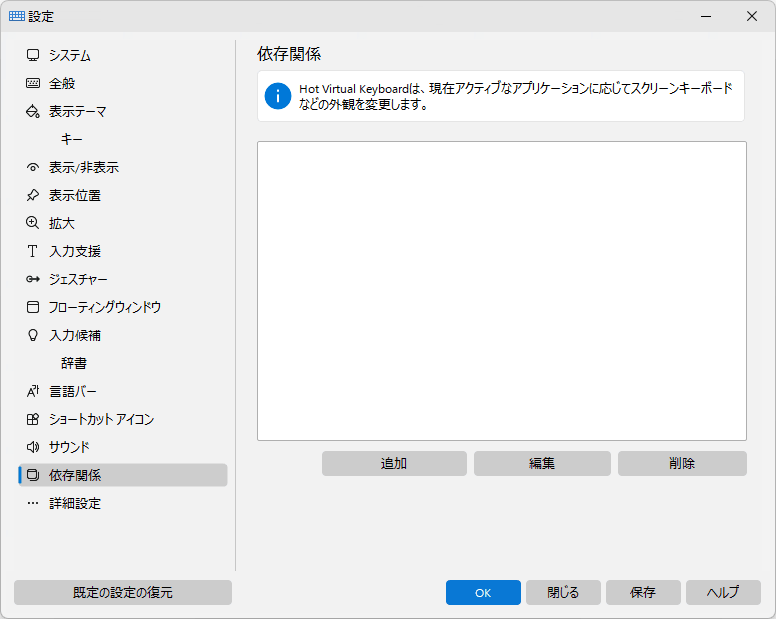Click the Hot Virtual Keyboard info text
776x619 pixels.
(515, 96)
